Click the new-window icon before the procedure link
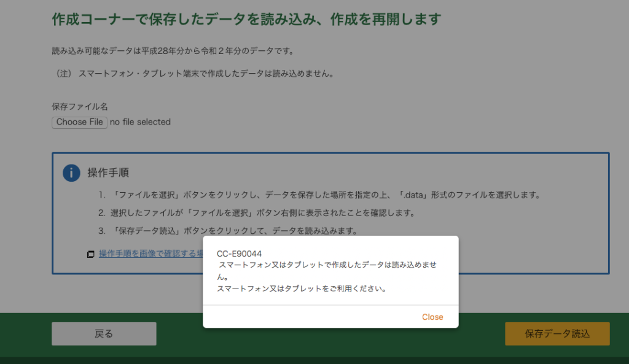The image size is (629, 364). tap(91, 254)
